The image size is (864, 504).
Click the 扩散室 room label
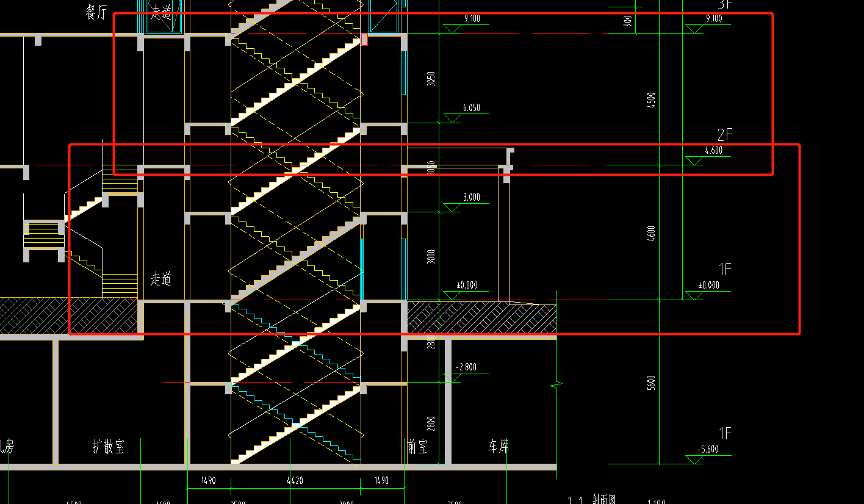109,447
